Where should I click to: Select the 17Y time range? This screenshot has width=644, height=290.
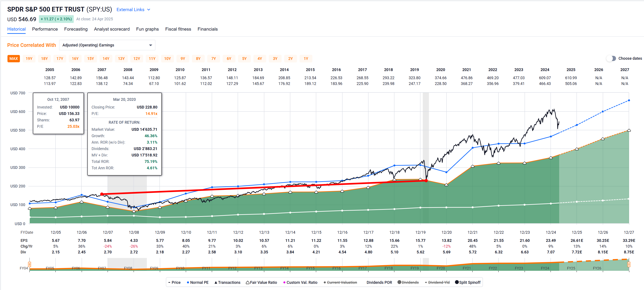(x=60, y=59)
